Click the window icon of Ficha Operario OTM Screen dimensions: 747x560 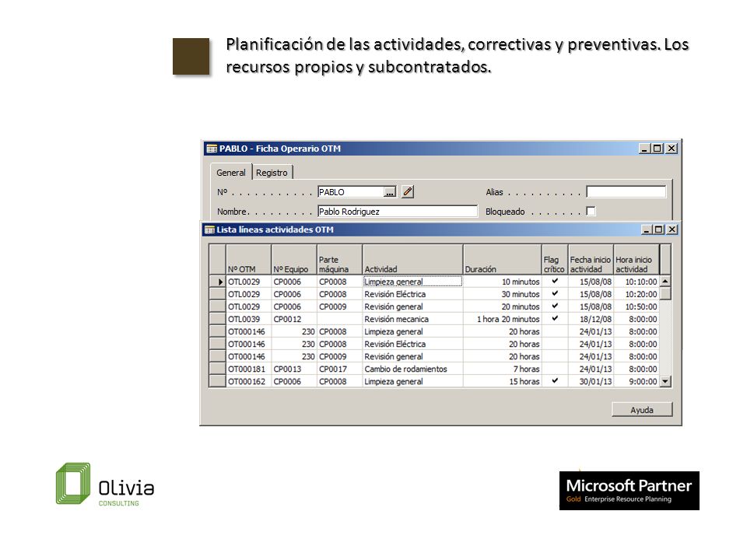pyautogui.click(x=212, y=149)
